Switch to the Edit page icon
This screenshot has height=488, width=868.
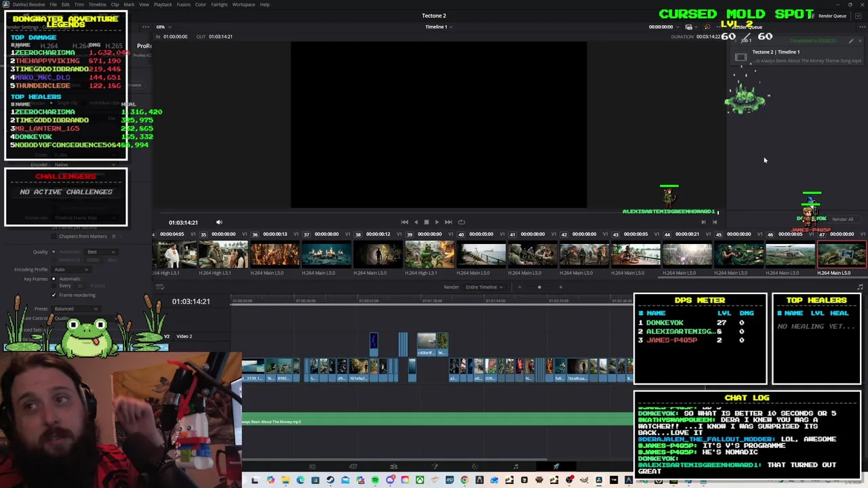(393, 466)
